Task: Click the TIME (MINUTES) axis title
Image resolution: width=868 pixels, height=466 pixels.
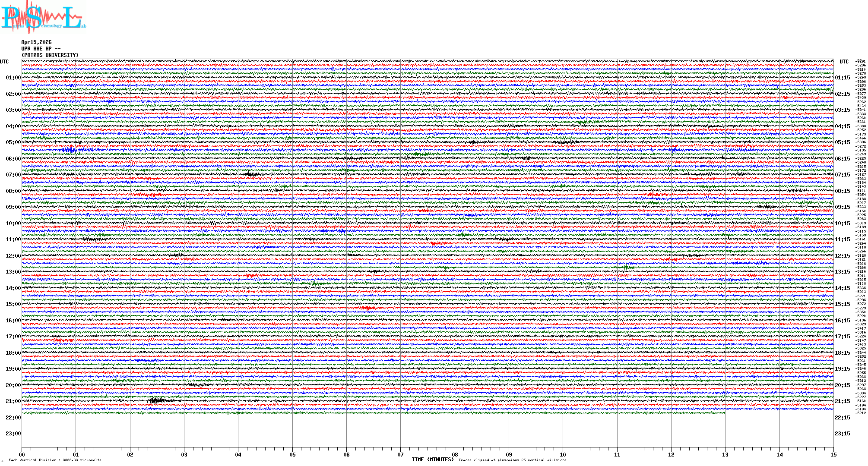Action: [x=432, y=460]
